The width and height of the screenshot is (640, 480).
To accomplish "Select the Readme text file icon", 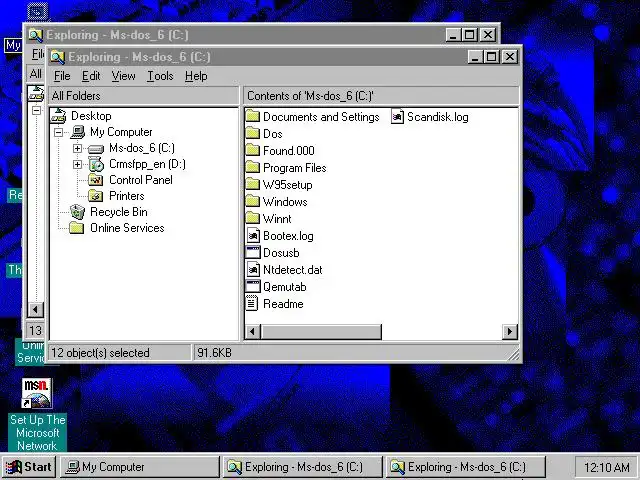I will coord(252,304).
